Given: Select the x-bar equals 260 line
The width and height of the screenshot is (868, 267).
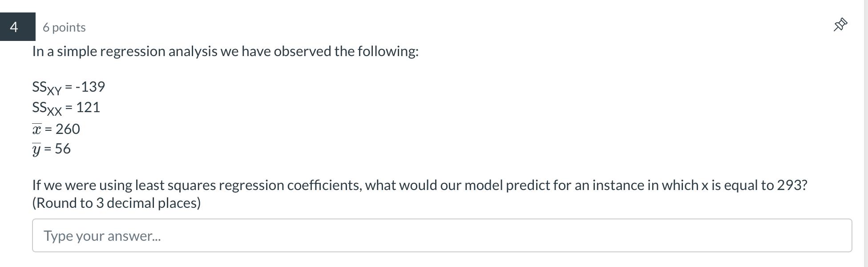Looking at the screenshot, I should pyautogui.click(x=56, y=129).
